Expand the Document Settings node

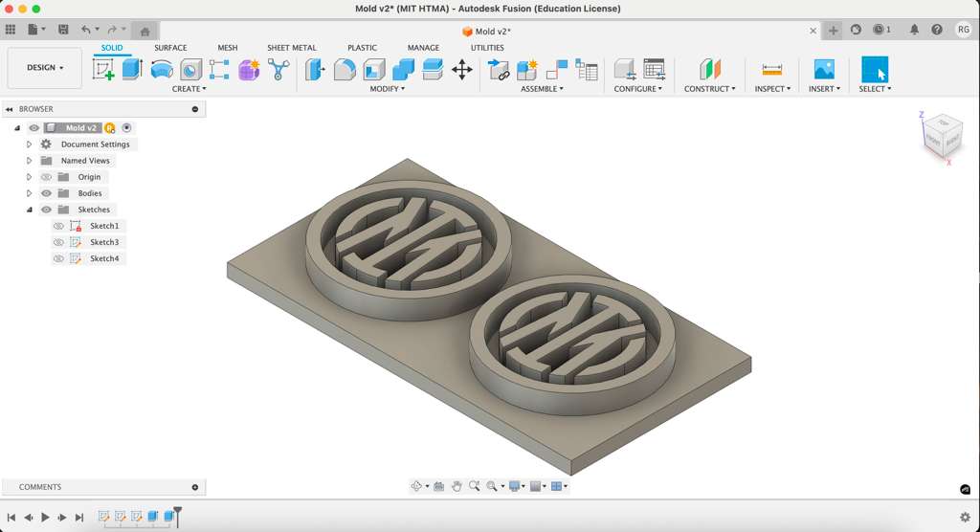pos(29,144)
